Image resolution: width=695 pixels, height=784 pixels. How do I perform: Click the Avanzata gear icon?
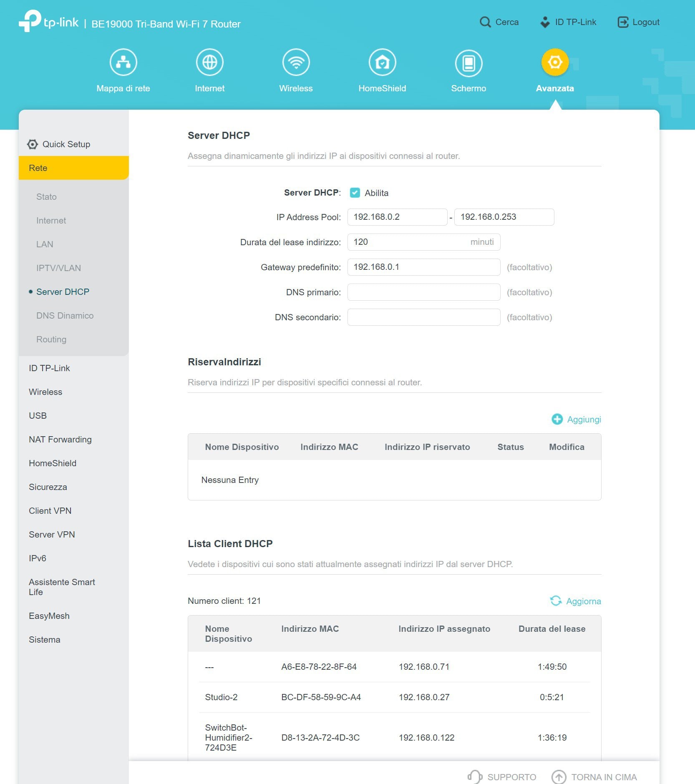pos(555,63)
